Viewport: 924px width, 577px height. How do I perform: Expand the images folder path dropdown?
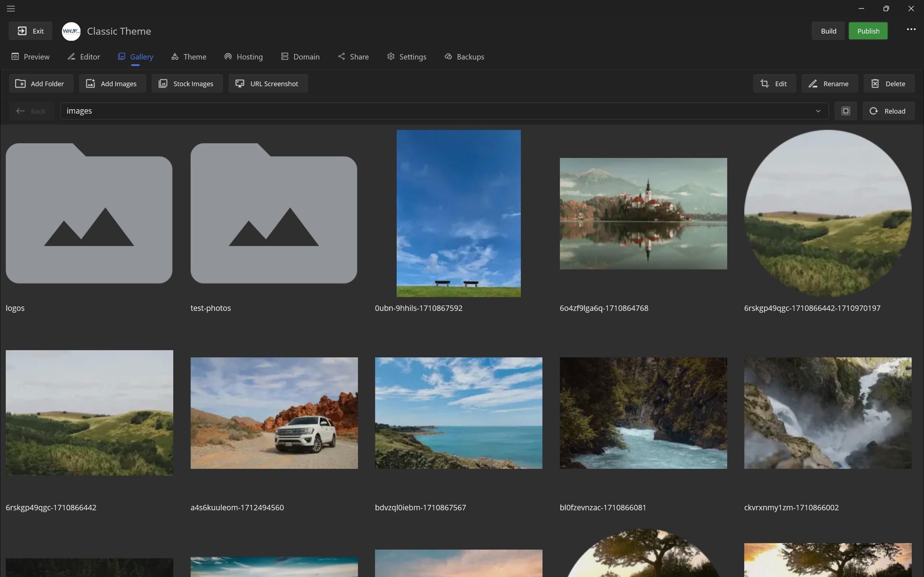(x=818, y=111)
